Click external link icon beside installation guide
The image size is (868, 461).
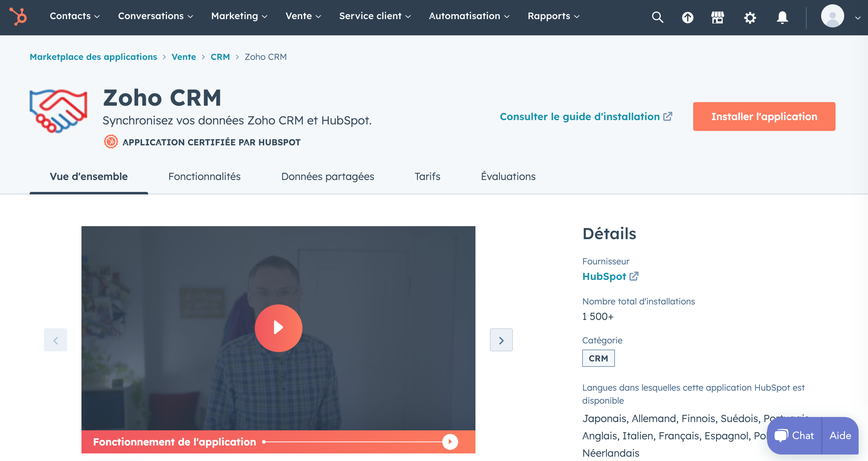[668, 117]
